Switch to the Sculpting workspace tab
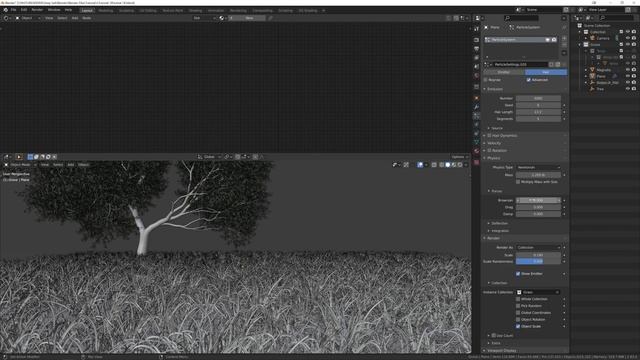Screen dimensions: 640x360 tap(127, 10)
